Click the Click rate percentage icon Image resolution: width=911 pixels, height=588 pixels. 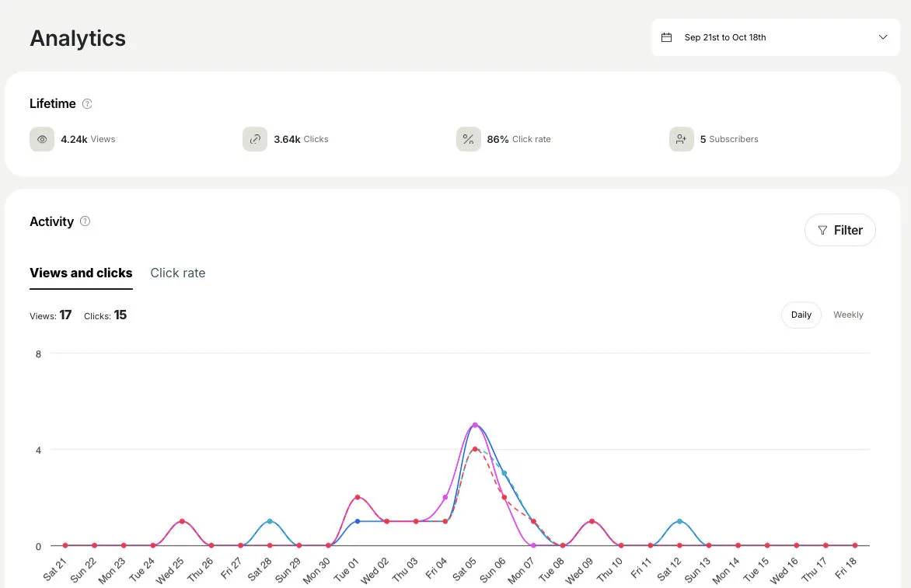pos(468,139)
